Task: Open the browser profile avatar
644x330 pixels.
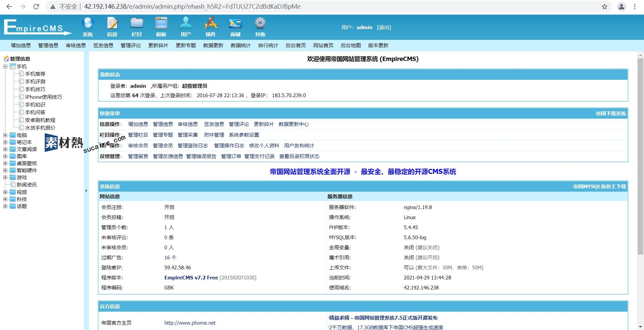Action: [x=621, y=6]
